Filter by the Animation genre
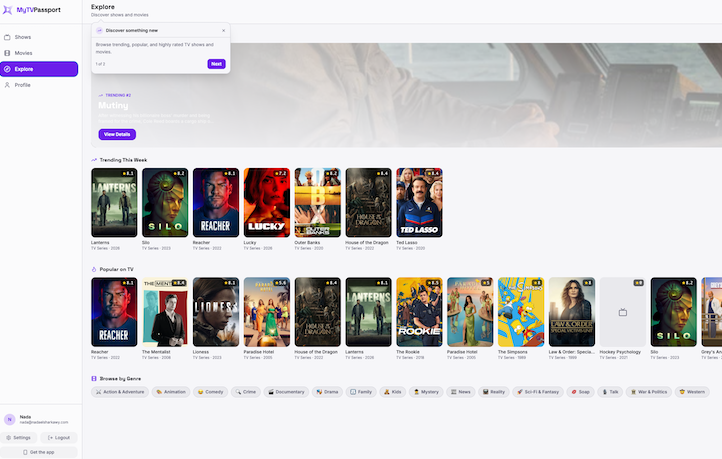Screen dimensions: 722x459 click(x=171, y=392)
